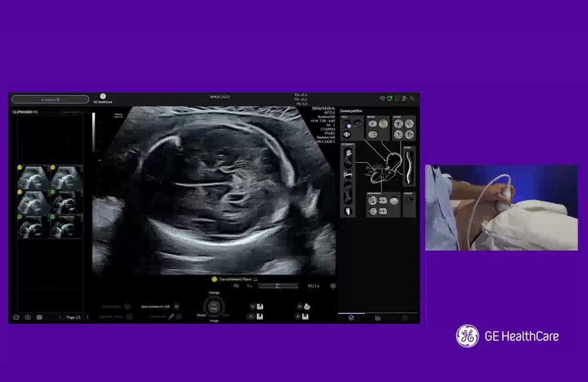Select the single-image clipboard layout icon
This screenshot has height=382, width=588.
point(16,317)
